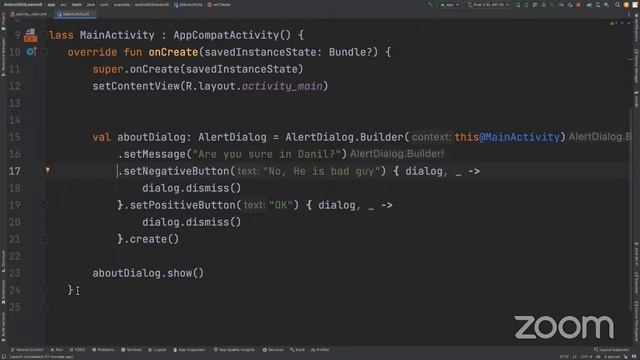Click the yellow lightbulb intention icon on line 17
This screenshot has width=640, height=360.
coord(47,170)
